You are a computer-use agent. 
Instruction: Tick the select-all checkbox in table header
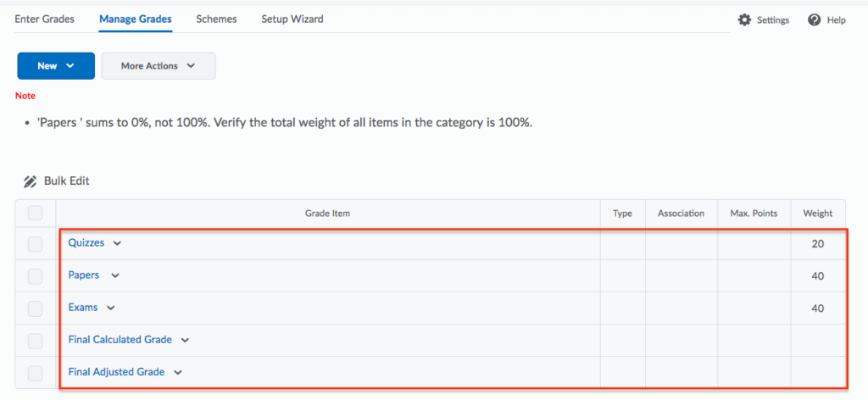pyautogui.click(x=35, y=213)
